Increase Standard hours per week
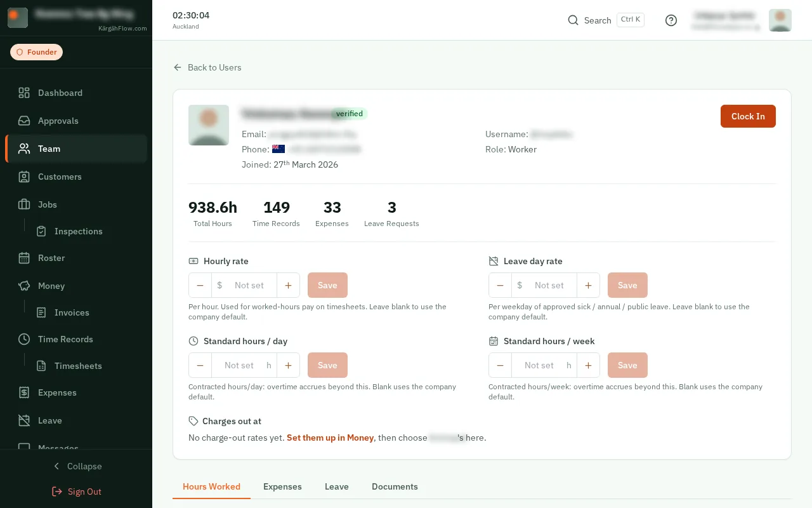The height and width of the screenshot is (508, 812). [588, 365]
